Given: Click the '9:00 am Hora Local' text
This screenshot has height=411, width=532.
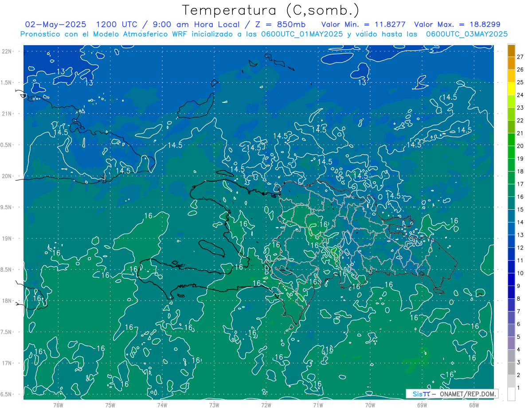Looking at the screenshot, I should point(196,24).
